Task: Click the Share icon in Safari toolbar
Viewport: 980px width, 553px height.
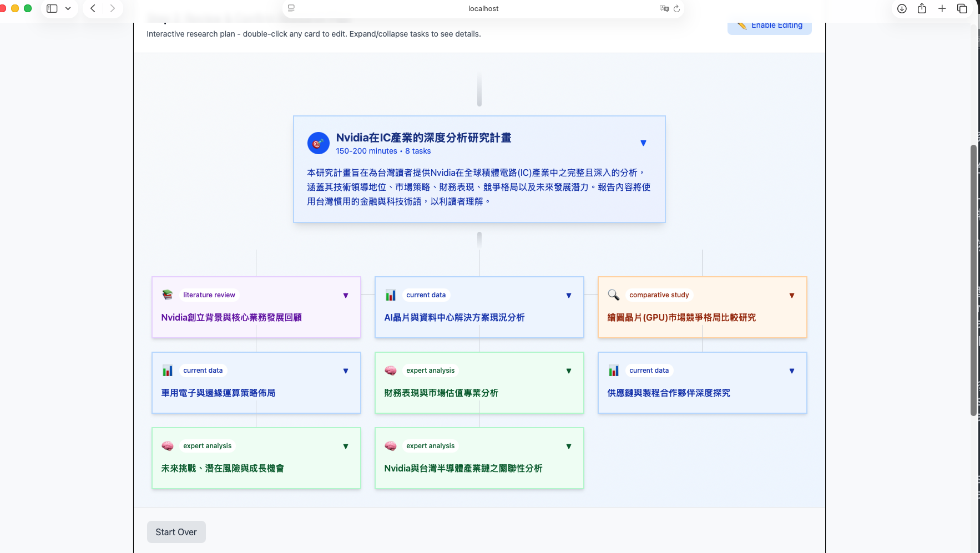Action: pos(922,8)
